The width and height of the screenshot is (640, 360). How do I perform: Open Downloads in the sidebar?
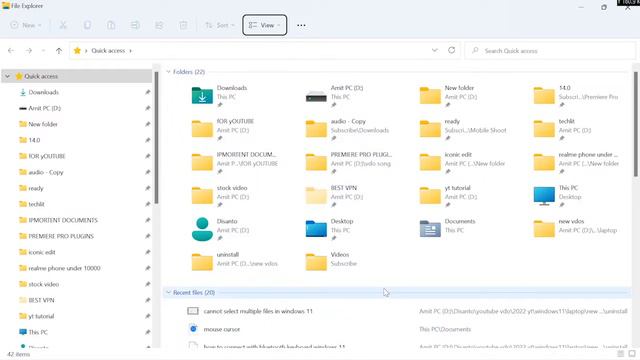click(44, 92)
